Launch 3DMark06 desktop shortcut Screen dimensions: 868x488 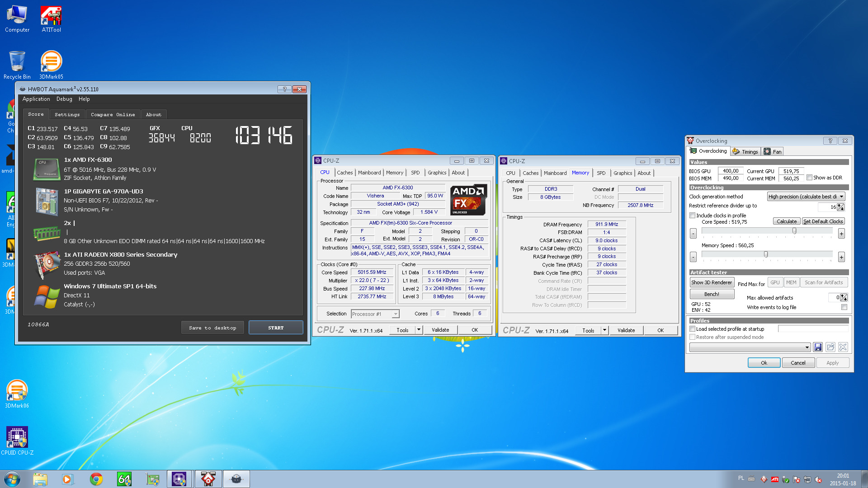tap(17, 394)
